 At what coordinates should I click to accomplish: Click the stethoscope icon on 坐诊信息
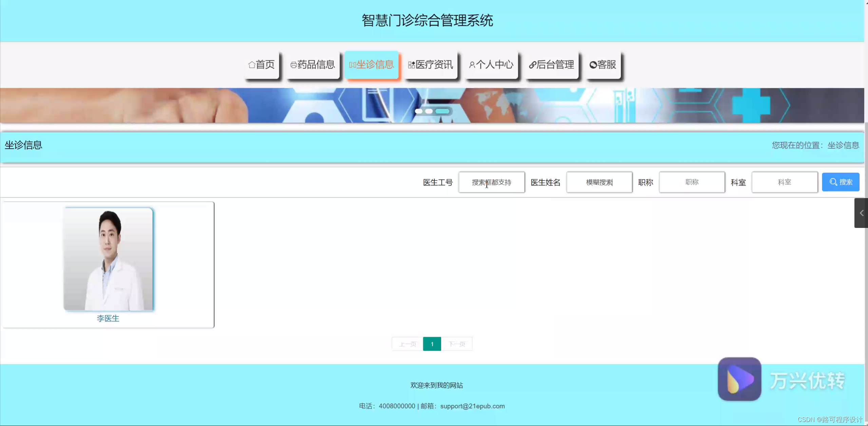(352, 64)
